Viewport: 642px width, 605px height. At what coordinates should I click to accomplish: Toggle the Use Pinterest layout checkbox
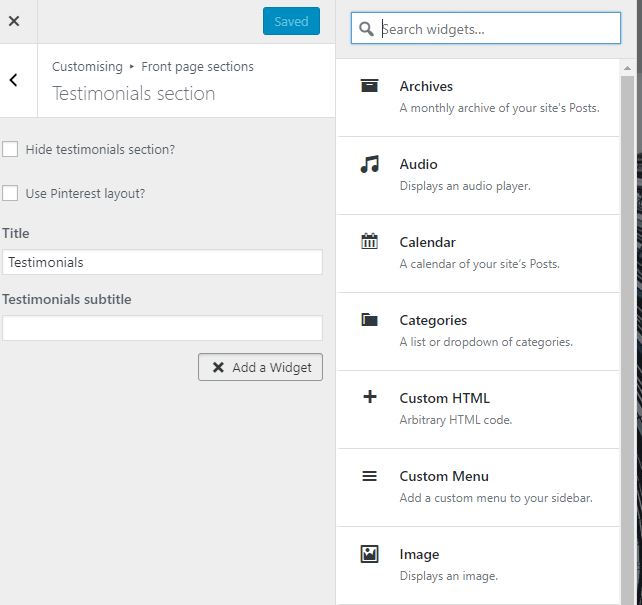point(10,193)
